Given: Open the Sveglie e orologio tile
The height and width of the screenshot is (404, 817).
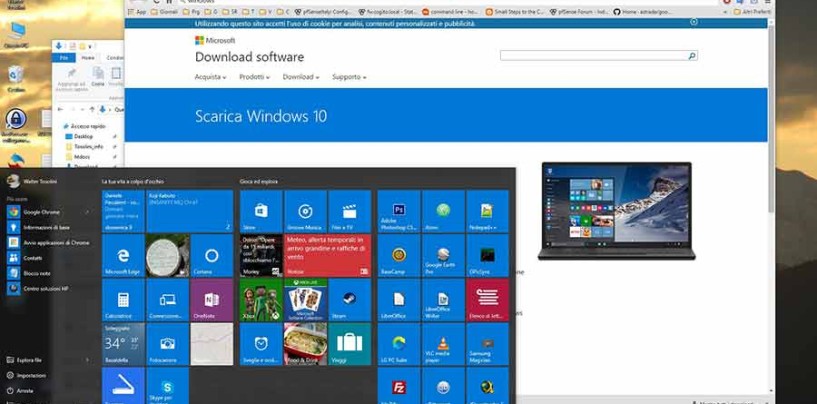Looking at the screenshot, I should (261, 344).
